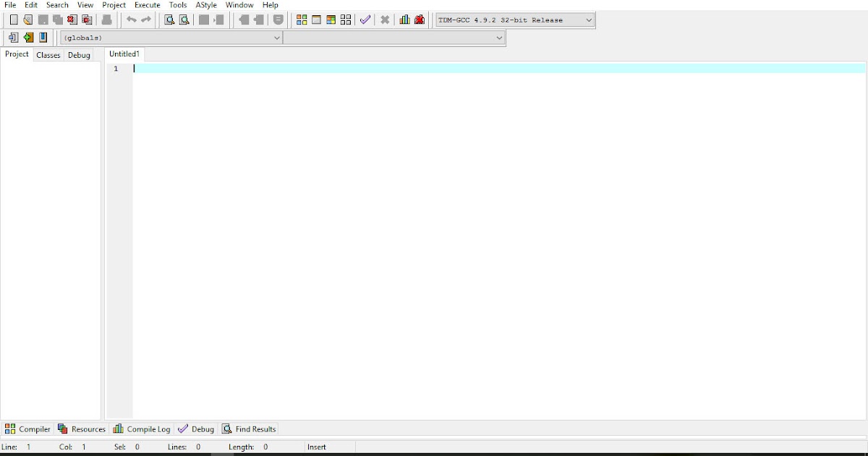Expand the (globals) class browser dropdown
This screenshot has width=868, height=456.
276,37
